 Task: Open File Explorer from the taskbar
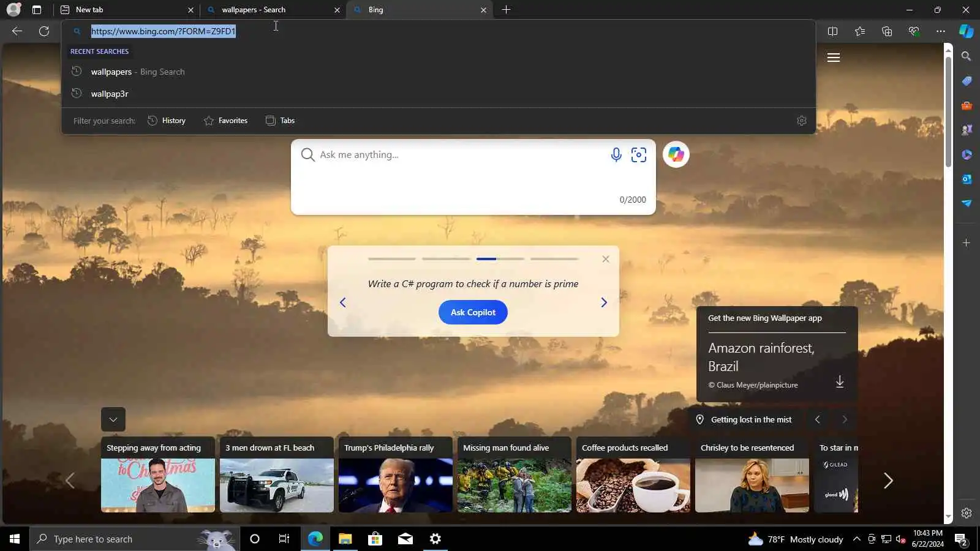click(345, 539)
